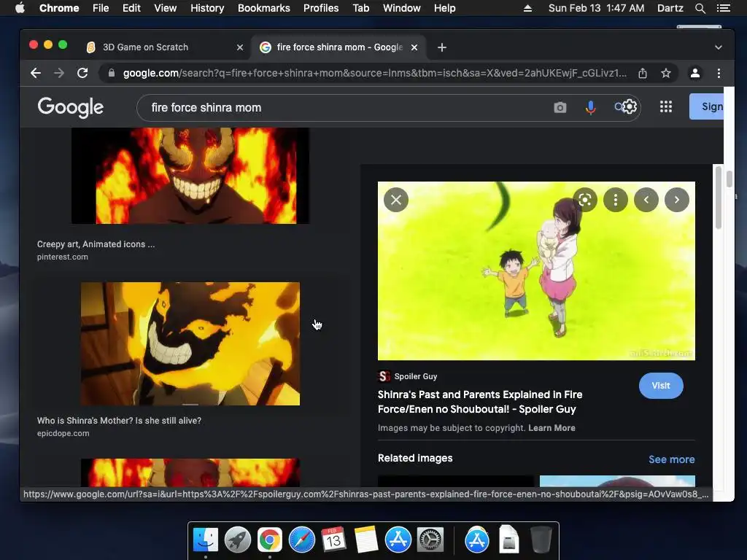Expand the tab search dropdown arrow
This screenshot has width=747, height=560.
tap(719, 47)
